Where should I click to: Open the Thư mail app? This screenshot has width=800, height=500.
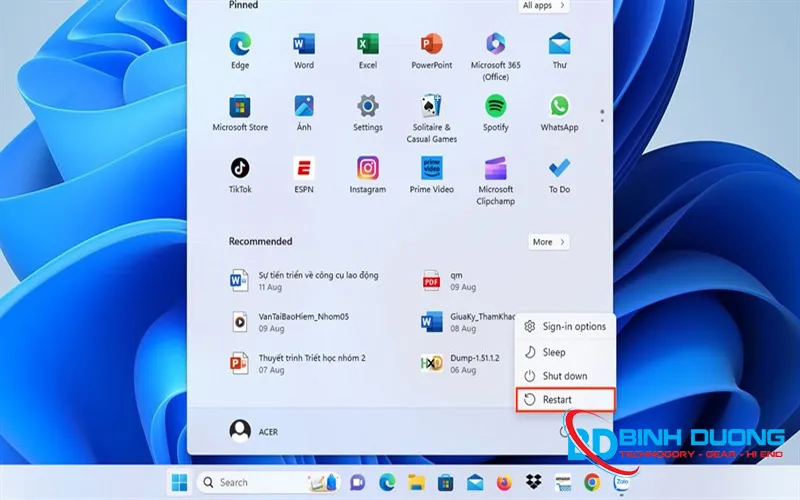point(559,50)
